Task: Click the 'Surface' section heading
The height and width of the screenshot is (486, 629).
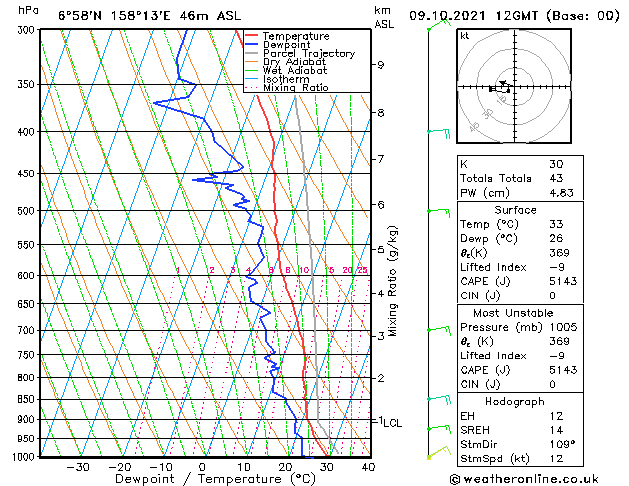Action: coord(515,210)
